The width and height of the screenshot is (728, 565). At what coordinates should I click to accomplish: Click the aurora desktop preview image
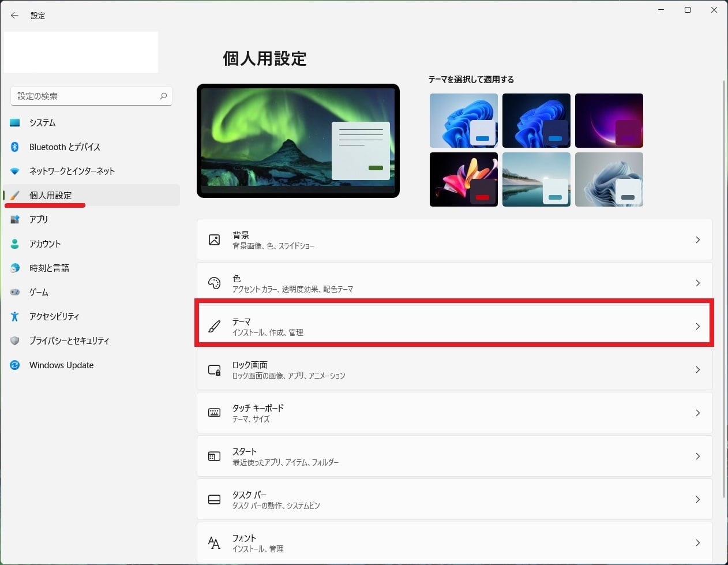[x=298, y=141]
